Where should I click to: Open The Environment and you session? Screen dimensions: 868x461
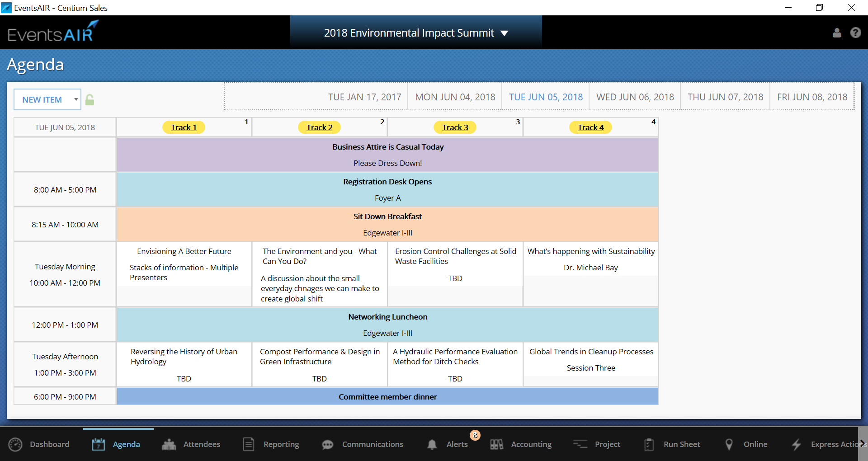[320, 274]
